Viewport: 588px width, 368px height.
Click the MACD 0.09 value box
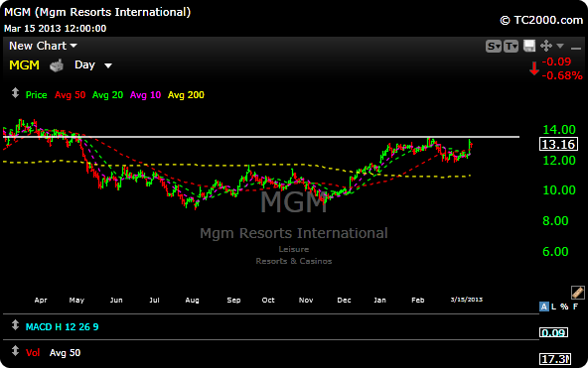[553, 332]
